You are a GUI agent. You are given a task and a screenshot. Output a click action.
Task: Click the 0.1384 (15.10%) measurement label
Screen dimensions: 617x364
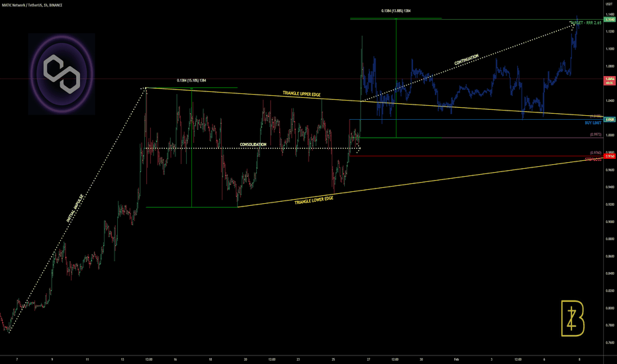[191, 80]
